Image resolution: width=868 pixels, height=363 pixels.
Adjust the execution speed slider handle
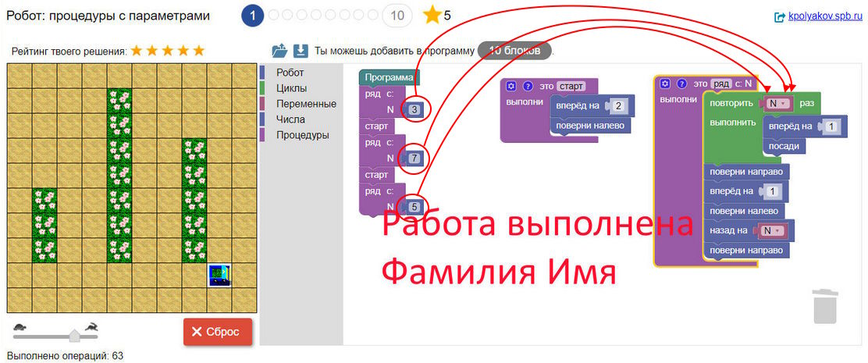pos(74,336)
